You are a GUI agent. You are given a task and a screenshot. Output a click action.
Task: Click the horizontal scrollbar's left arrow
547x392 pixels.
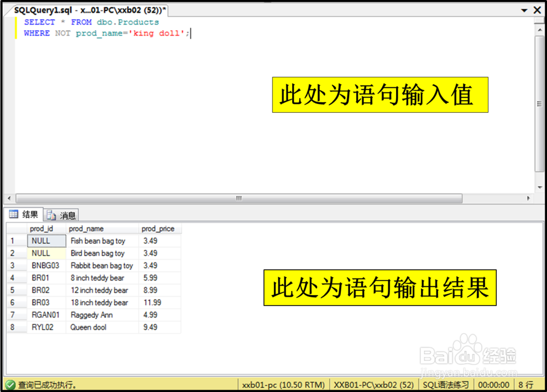(9, 198)
